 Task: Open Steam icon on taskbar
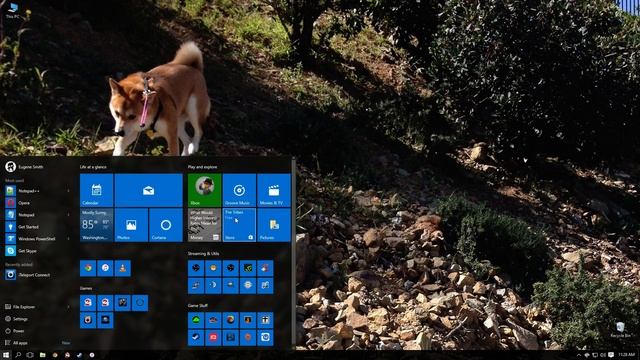pos(79,355)
